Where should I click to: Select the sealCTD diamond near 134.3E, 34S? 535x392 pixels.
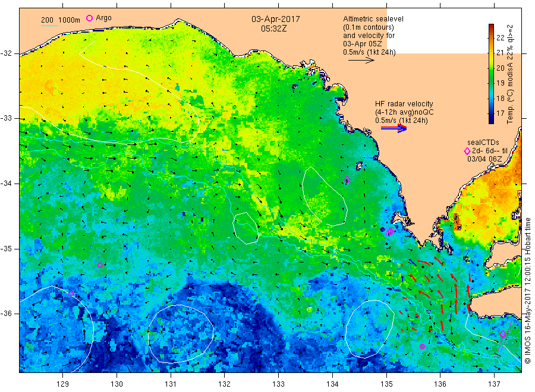point(347,179)
